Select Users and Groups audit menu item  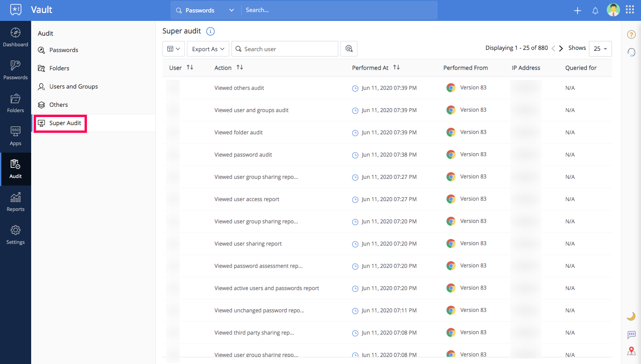point(73,86)
